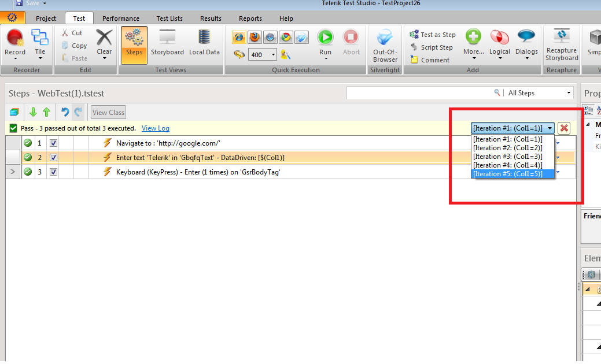The height and width of the screenshot is (364, 601).
Task: Add a Script Step
Action: [431, 47]
